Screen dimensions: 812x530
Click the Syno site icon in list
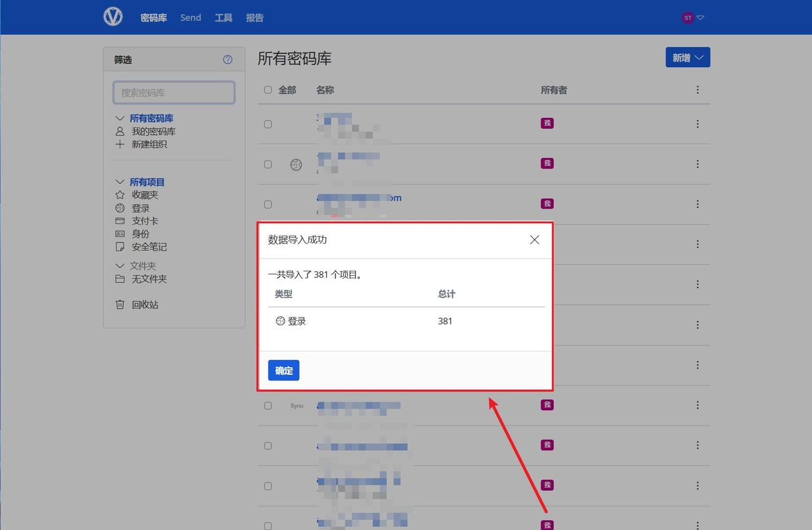[x=297, y=406]
